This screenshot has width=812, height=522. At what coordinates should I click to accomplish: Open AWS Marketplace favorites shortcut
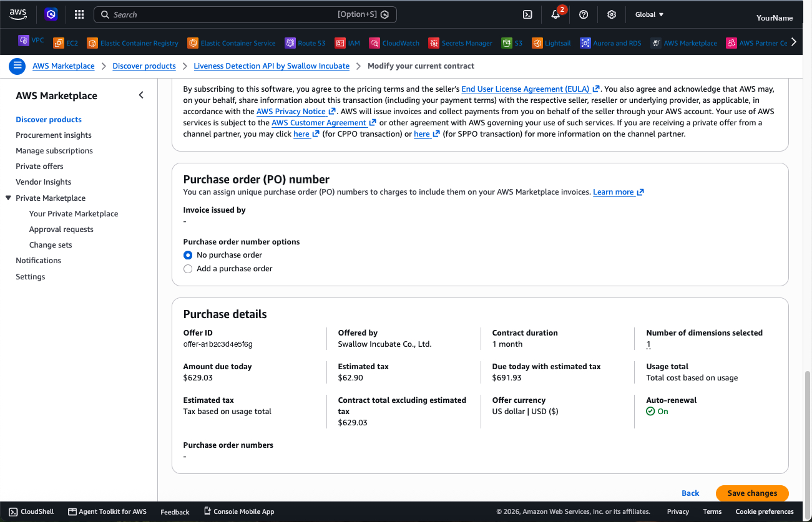click(684, 43)
